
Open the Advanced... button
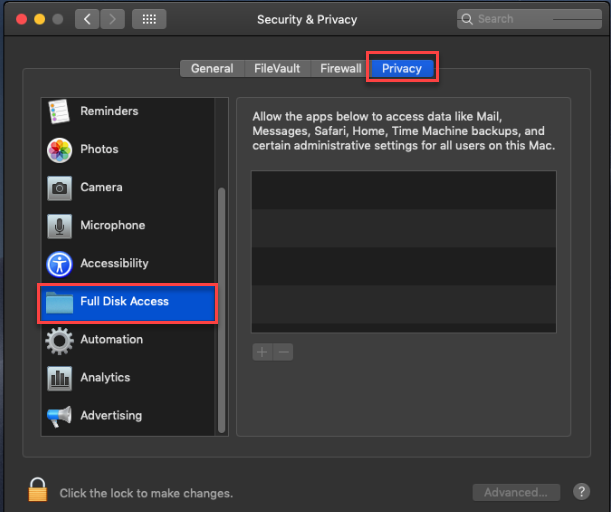pyautogui.click(x=516, y=493)
